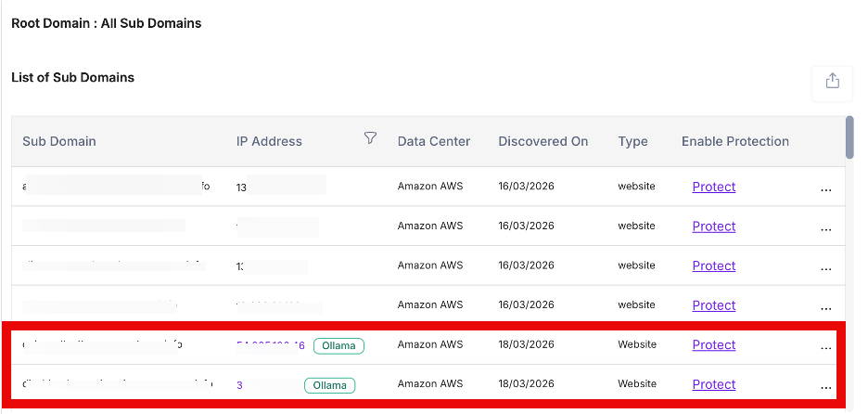Viewport: 868px width, 414px height.
Task: Click Protect link in the third row
Action: [x=713, y=265]
